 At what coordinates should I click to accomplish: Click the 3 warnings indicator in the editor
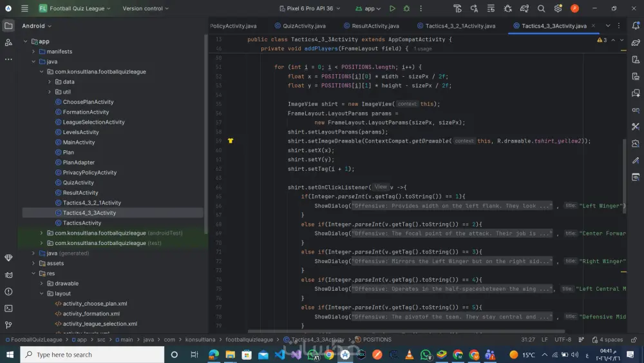[601, 40]
